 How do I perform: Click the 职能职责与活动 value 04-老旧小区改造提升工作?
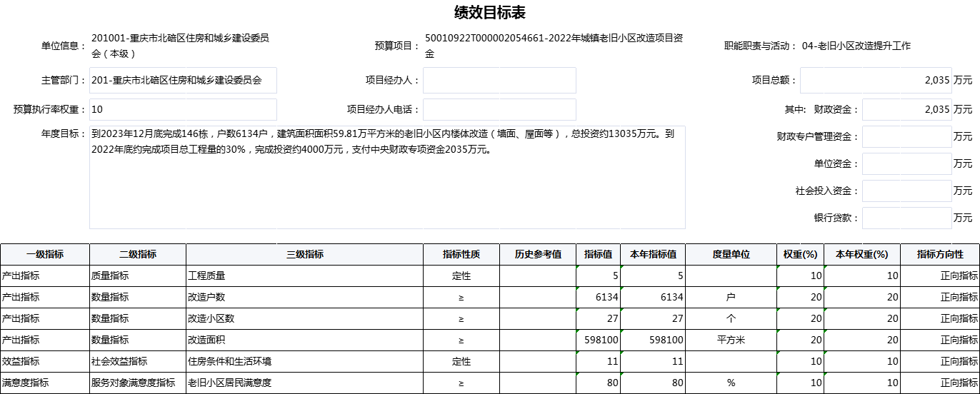(x=856, y=46)
